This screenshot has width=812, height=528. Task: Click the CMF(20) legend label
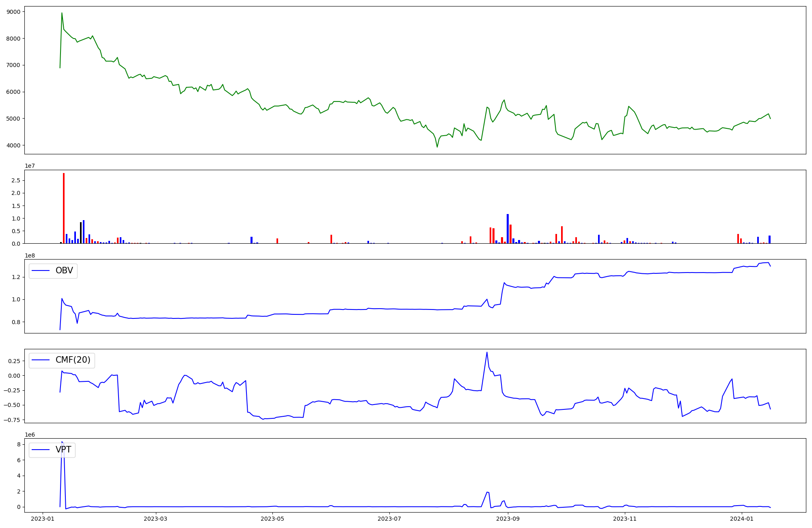(x=73, y=360)
